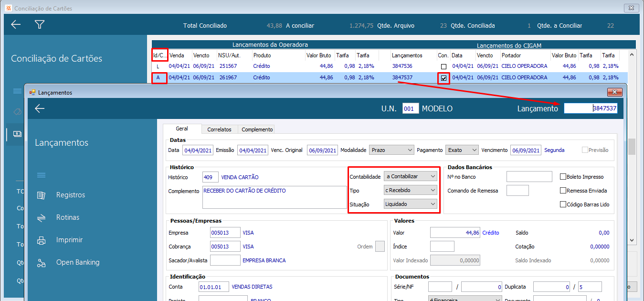Open Registros icon in sidebar
The height and width of the screenshot is (301, 644).
point(42,195)
